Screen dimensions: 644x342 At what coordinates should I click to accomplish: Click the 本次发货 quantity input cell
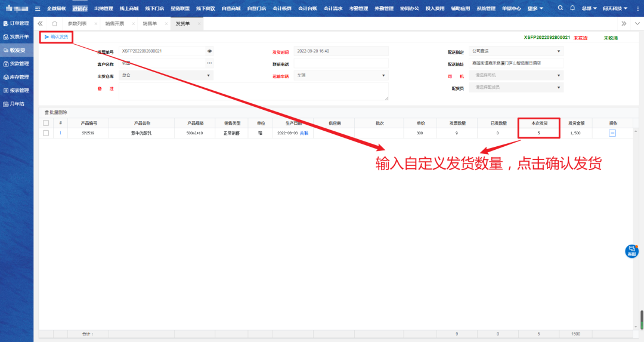538,133
